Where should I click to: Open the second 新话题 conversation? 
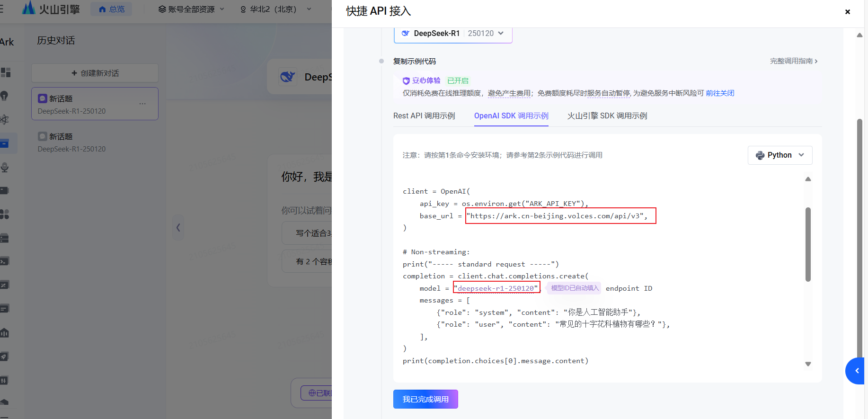(95, 142)
